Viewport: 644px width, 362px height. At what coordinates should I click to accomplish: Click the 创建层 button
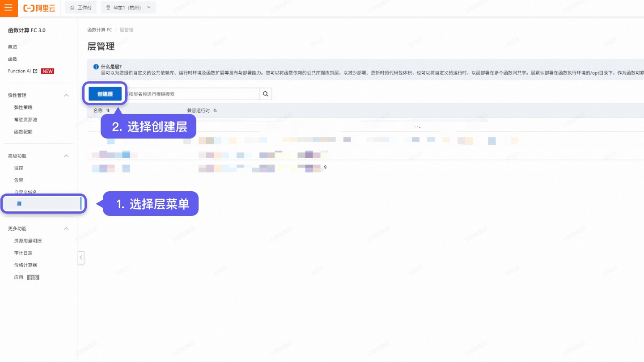coord(105,93)
